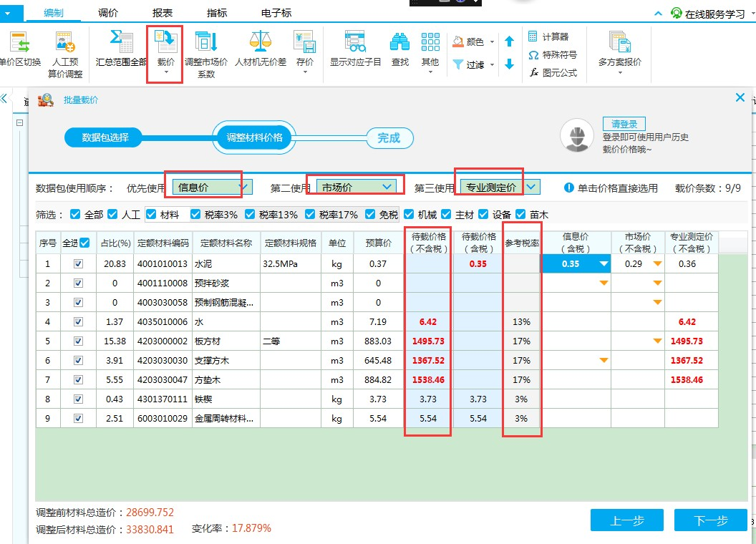The height and width of the screenshot is (544, 756).
Task: Expand 第三使用 专业测定价 dropdown
Action: (x=531, y=188)
